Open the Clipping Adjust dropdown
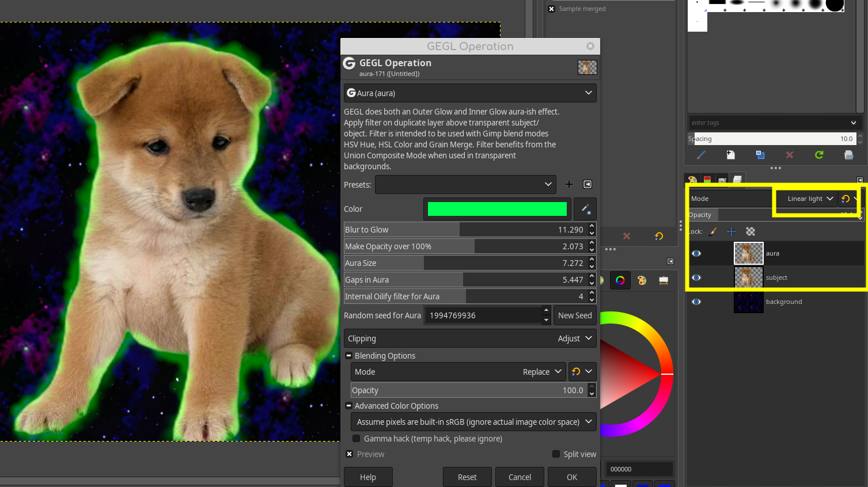 point(470,338)
